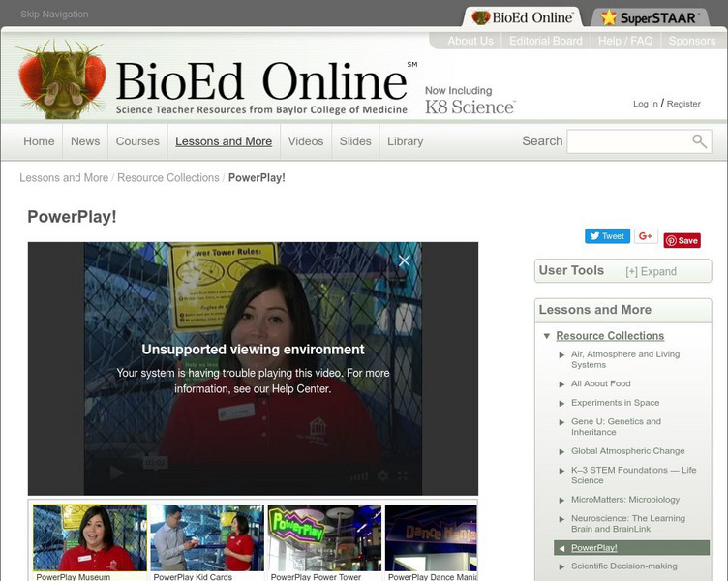Viewport: 728px width, 581px height.
Task: Expand the All About Food arrow
Action: tap(561, 384)
